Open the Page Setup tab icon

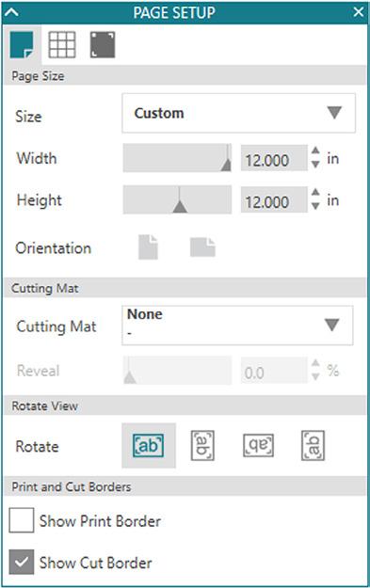[x=22, y=45]
